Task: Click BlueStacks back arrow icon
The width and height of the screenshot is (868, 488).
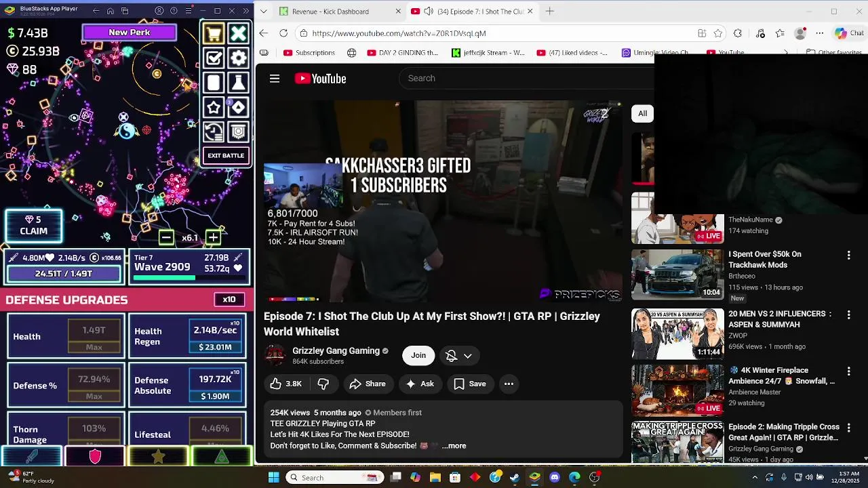Action: [x=96, y=11]
